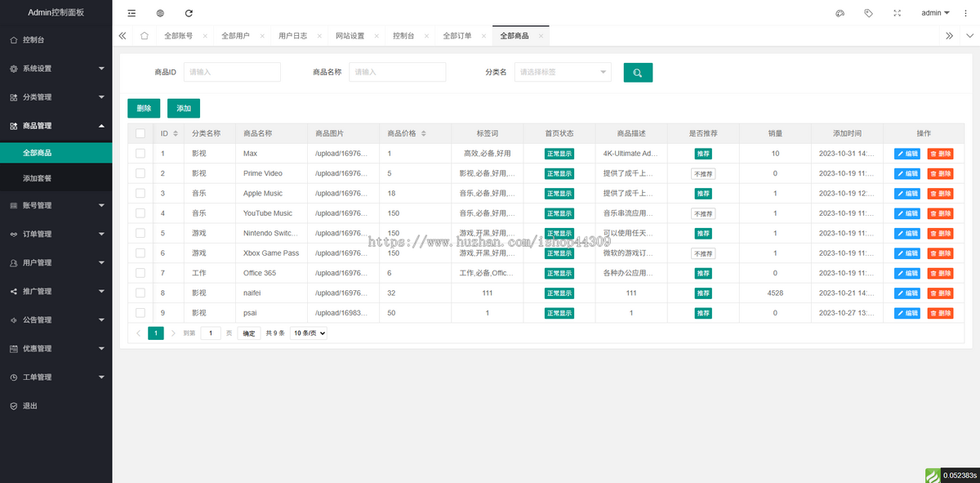Open the 10 条/页 page size dropdown
Image resolution: width=980 pixels, height=483 pixels.
(309, 333)
